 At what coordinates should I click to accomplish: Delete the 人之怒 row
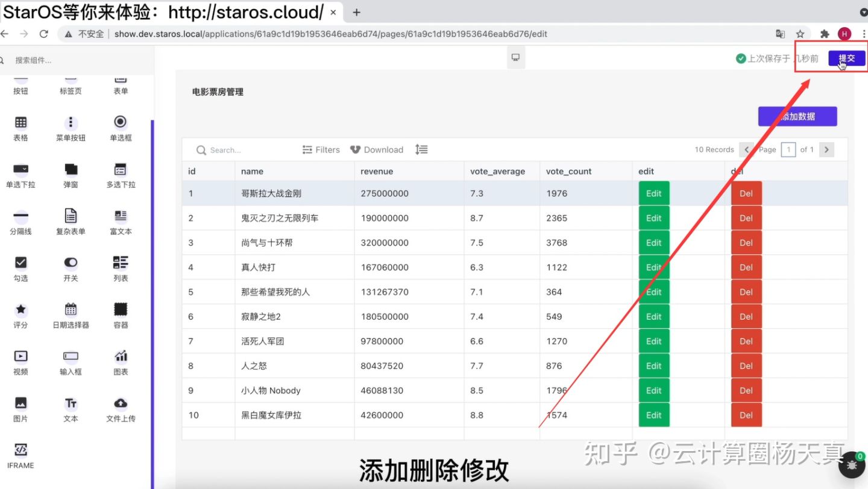coord(746,366)
